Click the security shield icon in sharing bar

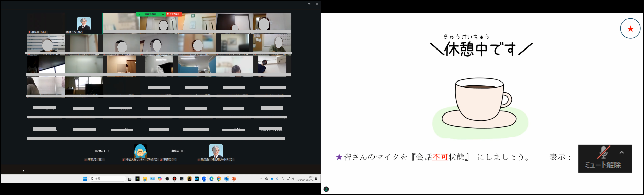pos(163,14)
